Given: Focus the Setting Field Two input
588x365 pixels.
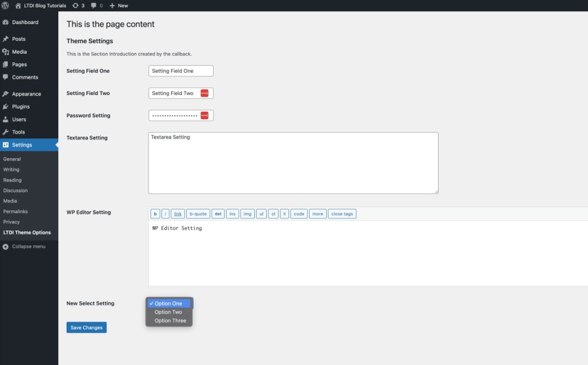Looking at the screenshot, I should pyautogui.click(x=181, y=93).
